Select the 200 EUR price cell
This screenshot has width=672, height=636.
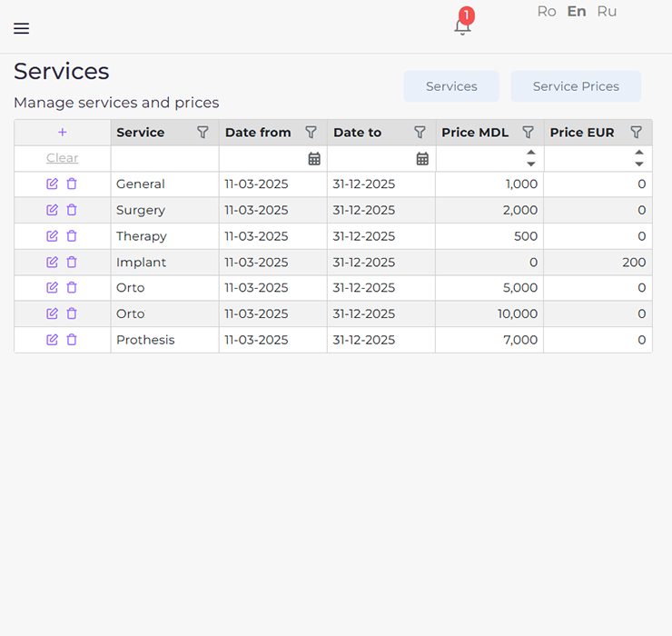point(598,262)
